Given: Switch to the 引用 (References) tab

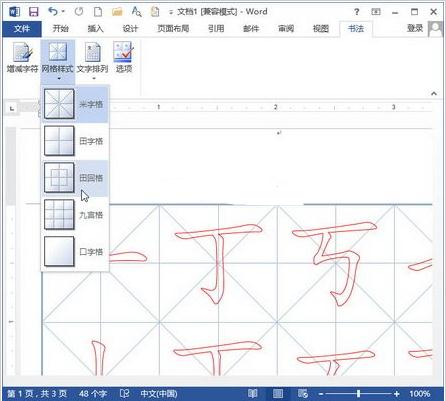Looking at the screenshot, I should 216,29.
